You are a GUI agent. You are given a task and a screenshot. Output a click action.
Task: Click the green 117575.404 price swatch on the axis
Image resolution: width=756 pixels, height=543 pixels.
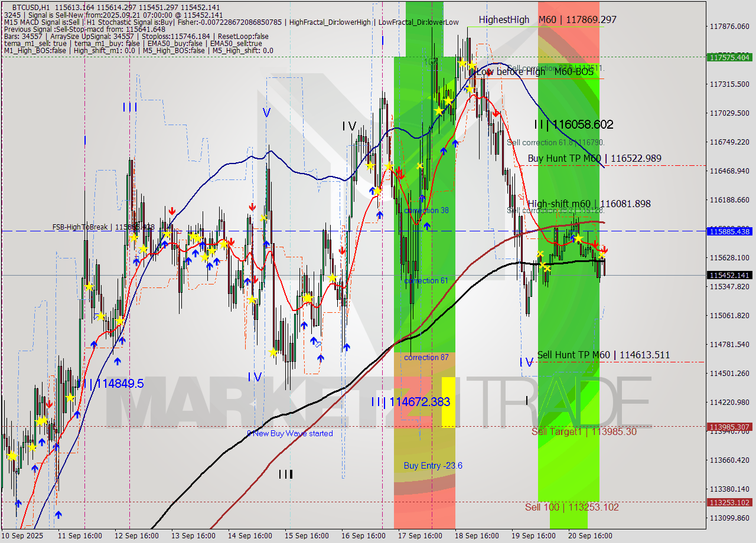(x=730, y=58)
